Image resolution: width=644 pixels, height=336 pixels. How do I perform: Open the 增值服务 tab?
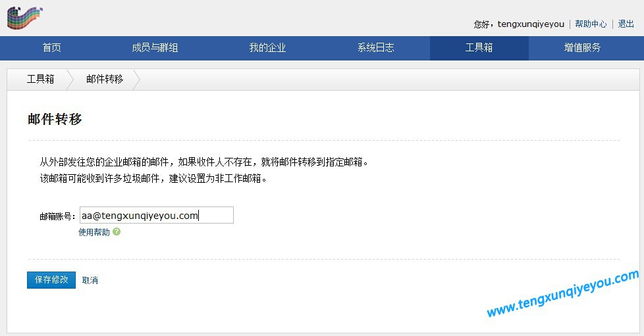coord(582,47)
